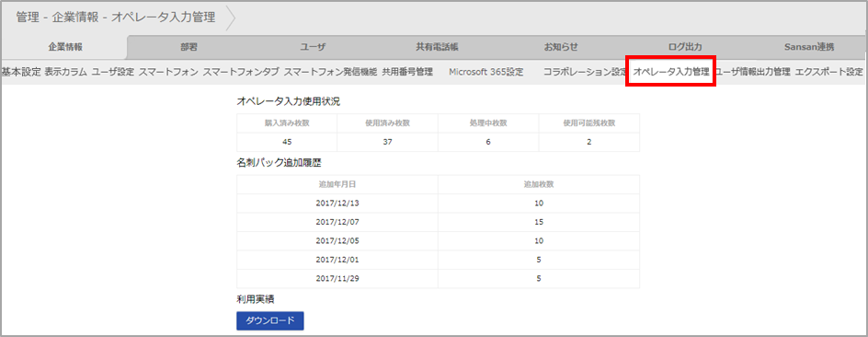The image size is (868, 337).
Task: Open コラボレーション設定 submenu
Action: (585, 72)
